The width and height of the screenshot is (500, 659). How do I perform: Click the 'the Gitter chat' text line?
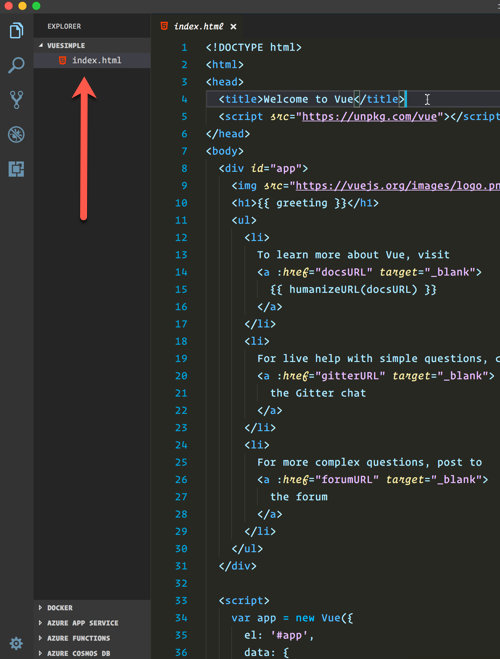[x=318, y=393]
